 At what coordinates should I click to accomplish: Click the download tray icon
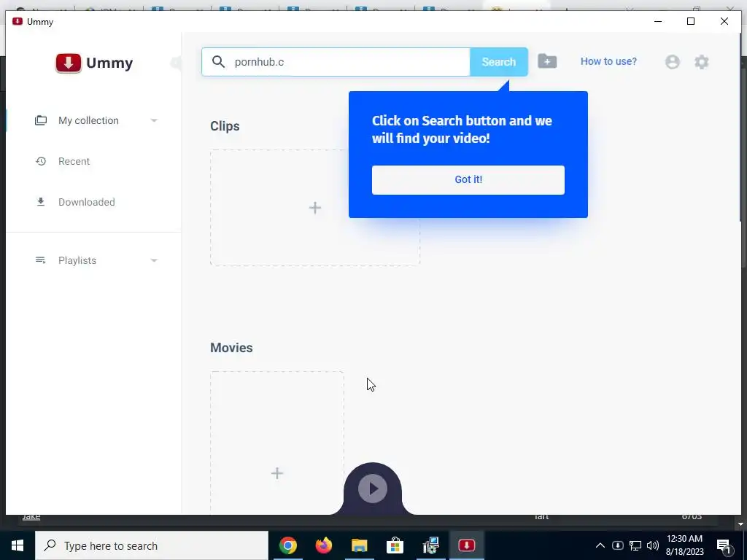[617, 545]
